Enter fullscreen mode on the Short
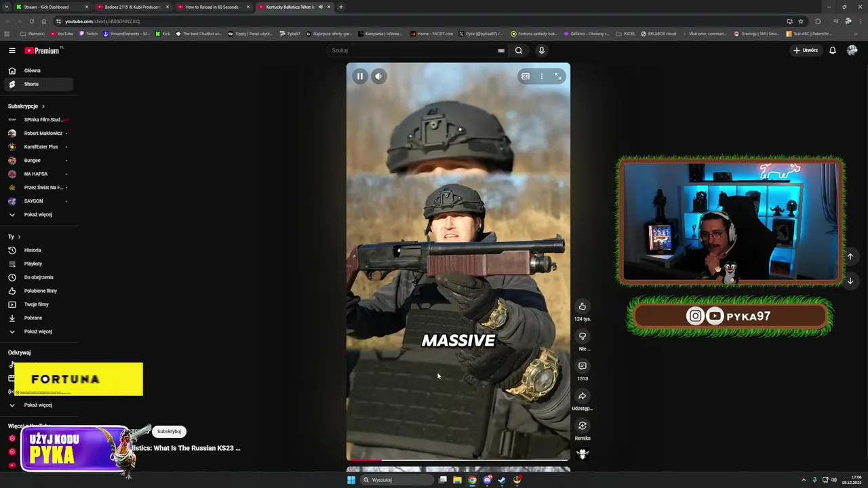The height and width of the screenshot is (488, 868). (x=558, y=77)
